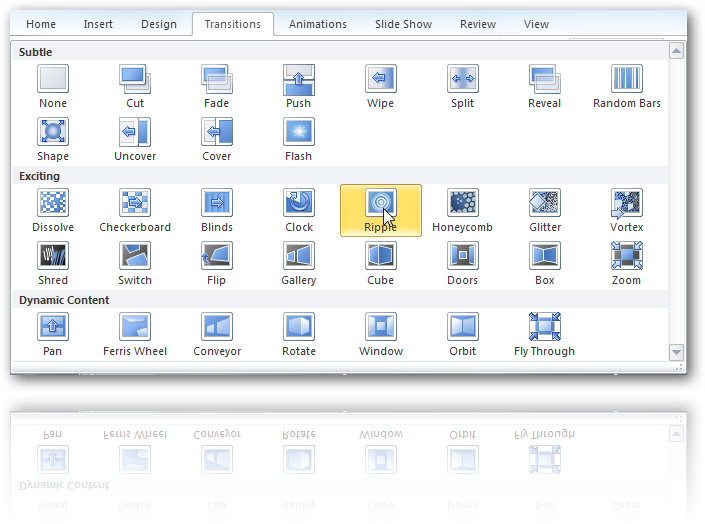Choose the Fly Through transition

pyautogui.click(x=544, y=335)
